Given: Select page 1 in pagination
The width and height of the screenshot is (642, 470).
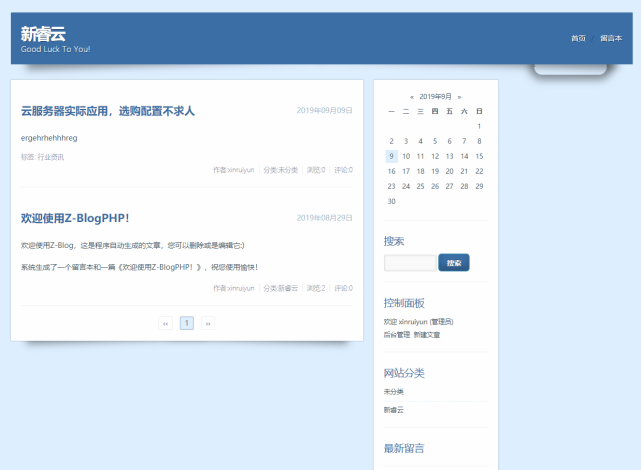Looking at the screenshot, I should click(186, 323).
